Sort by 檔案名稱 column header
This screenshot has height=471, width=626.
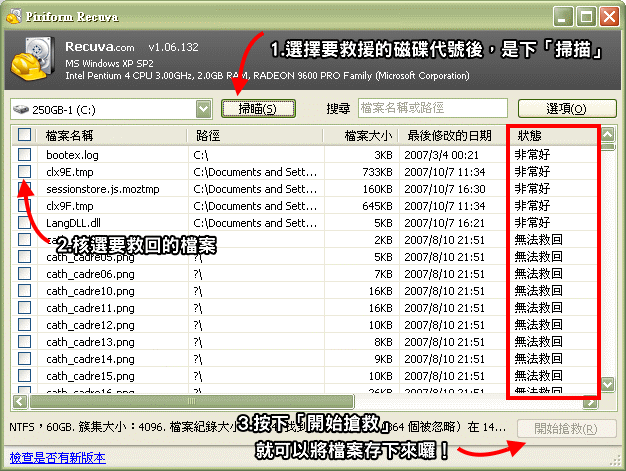(x=112, y=136)
